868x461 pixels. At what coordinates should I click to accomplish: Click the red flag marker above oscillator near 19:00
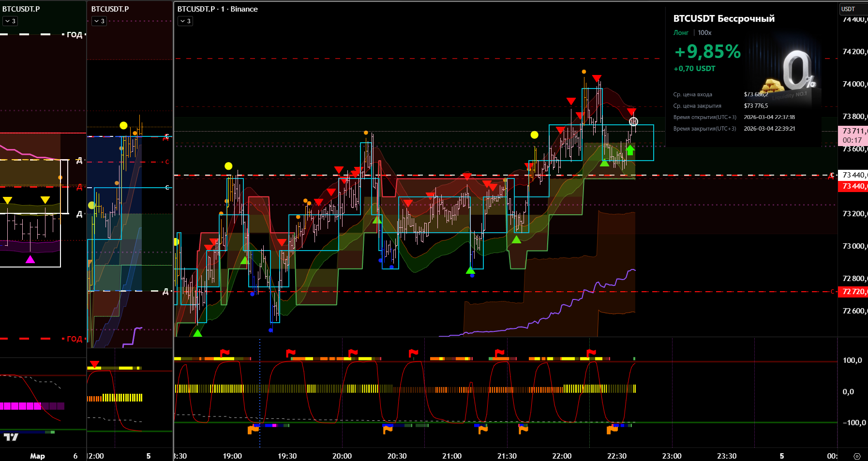[x=225, y=353]
